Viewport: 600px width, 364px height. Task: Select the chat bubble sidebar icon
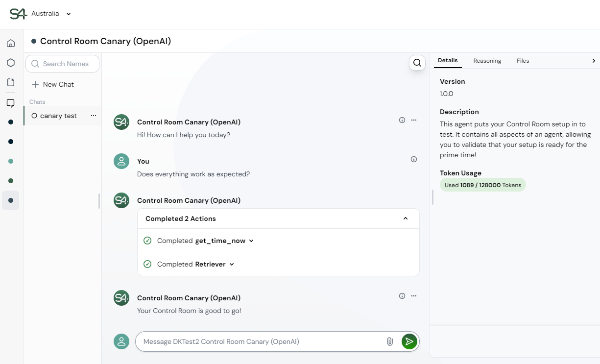(x=11, y=103)
